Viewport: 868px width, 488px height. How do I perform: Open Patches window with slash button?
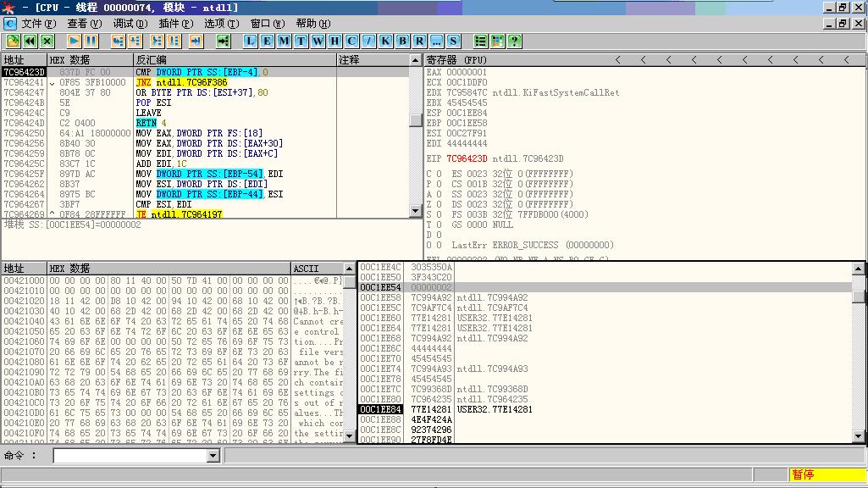pos(368,41)
